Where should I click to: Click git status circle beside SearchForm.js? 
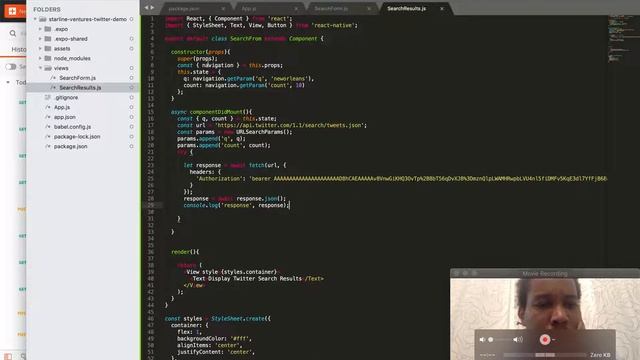pos(131,78)
